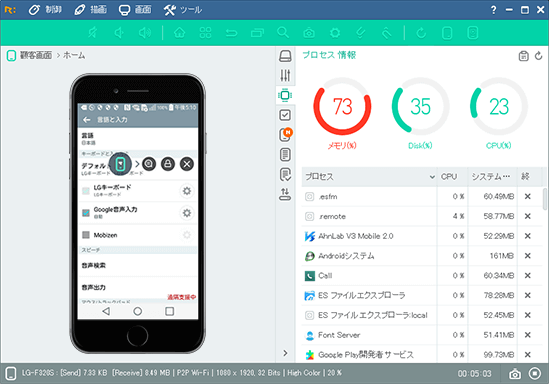Collapse side panel with bottom chevron arrow
The height and width of the screenshot is (384, 549).
285,353
